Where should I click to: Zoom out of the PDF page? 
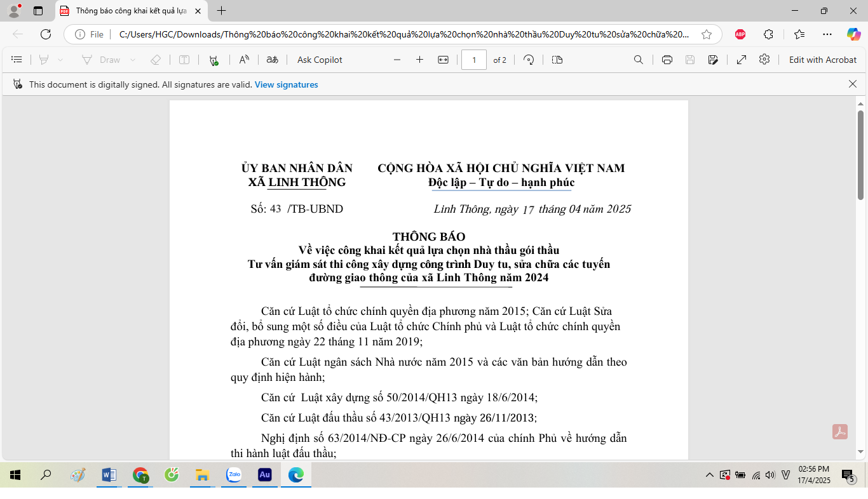click(397, 60)
